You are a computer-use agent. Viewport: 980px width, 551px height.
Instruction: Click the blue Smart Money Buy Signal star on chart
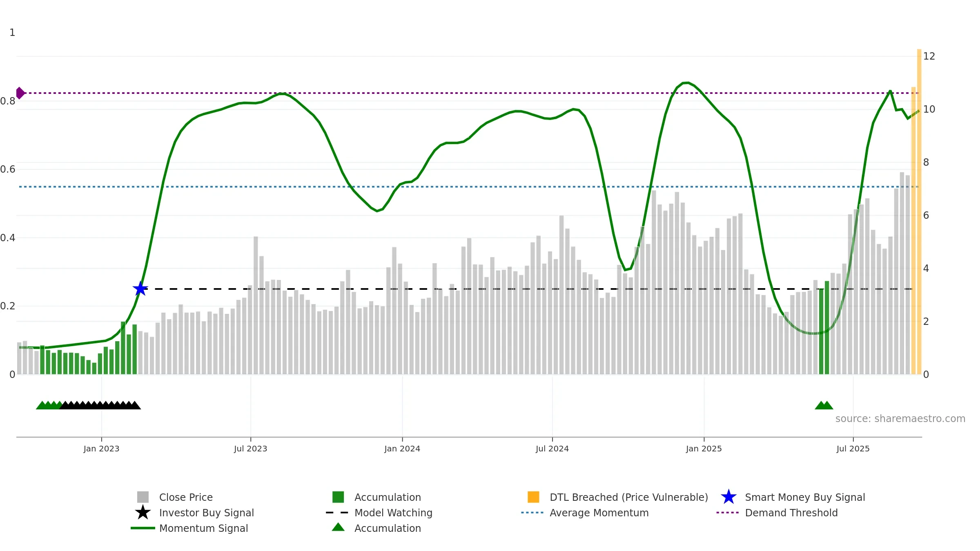click(x=140, y=289)
